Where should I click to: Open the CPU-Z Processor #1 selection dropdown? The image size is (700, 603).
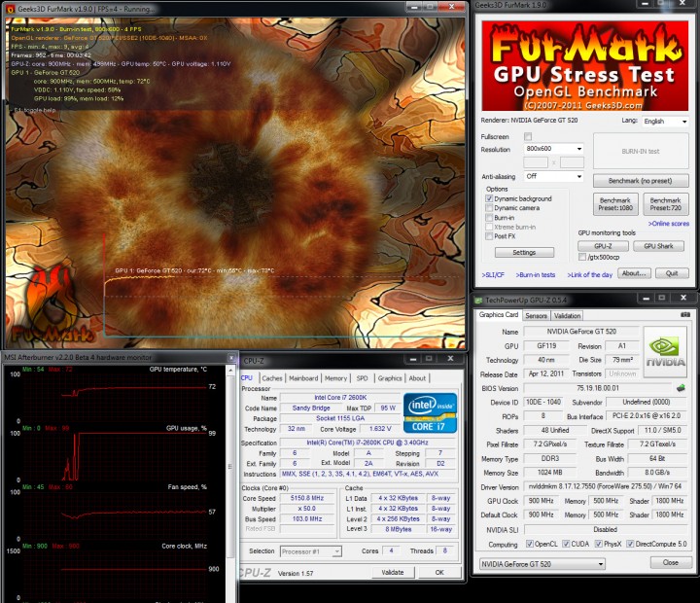(x=311, y=551)
